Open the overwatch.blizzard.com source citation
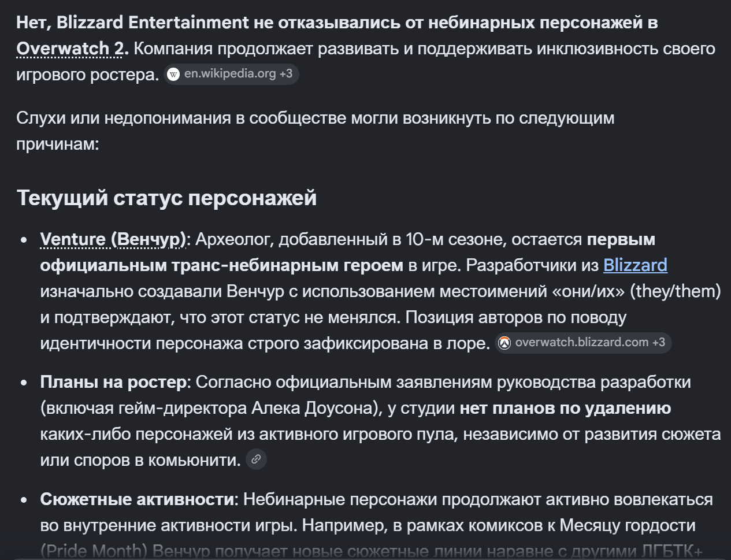Image resolution: width=731 pixels, height=560 pixels. point(582,342)
